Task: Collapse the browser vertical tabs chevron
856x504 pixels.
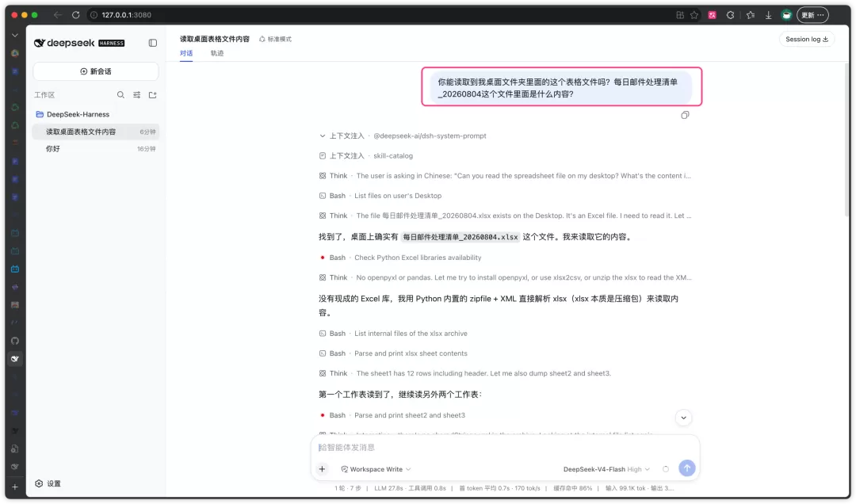Action: point(15,35)
